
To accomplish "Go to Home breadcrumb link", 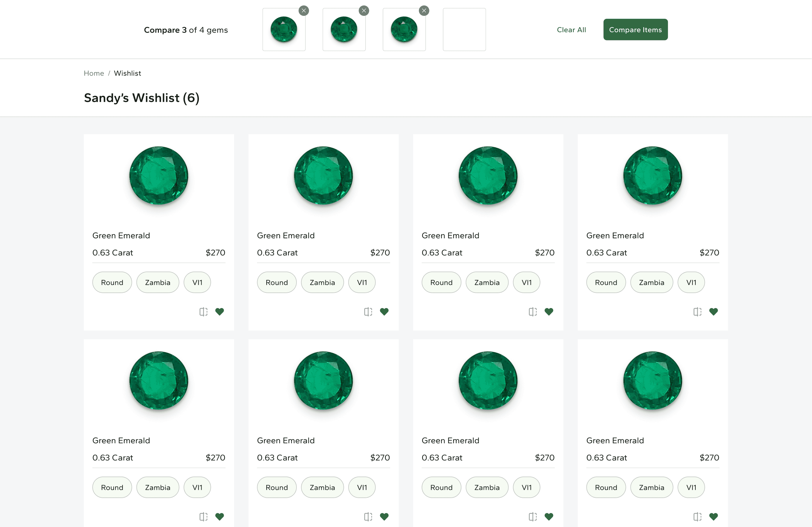I will pyautogui.click(x=94, y=73).
